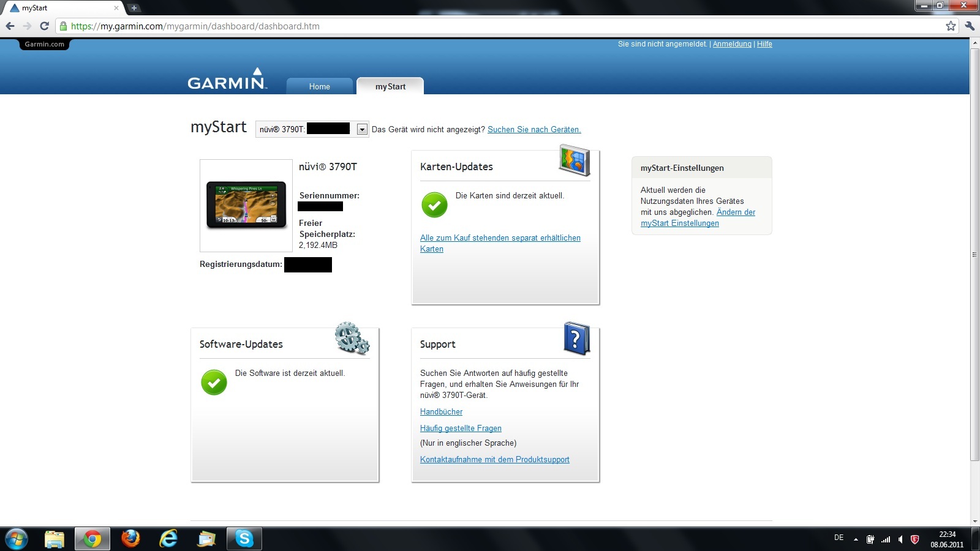Open Chrome wrench settings menu
This screenshot has width=980, height=551.
coord(970,26)
